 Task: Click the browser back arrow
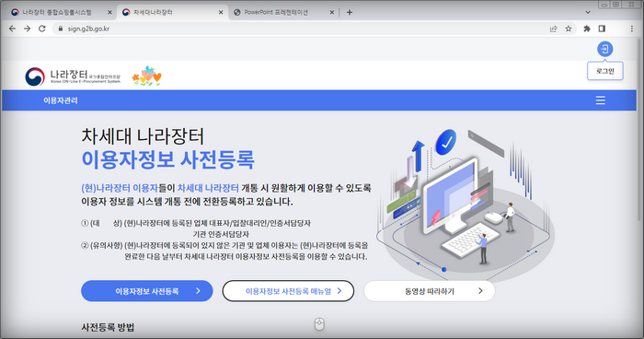click(x=12, y=29)
